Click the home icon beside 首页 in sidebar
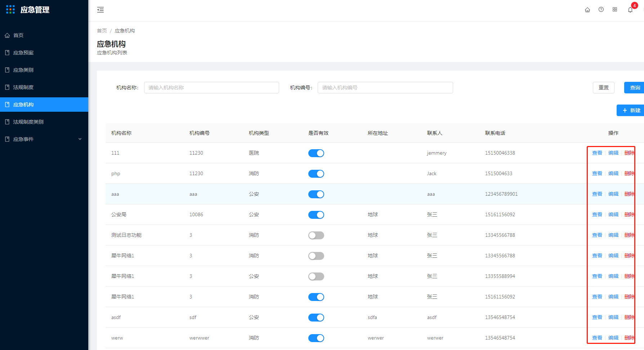Image resolution: width=644 pixels, height=350 pixels. (7, 35)
